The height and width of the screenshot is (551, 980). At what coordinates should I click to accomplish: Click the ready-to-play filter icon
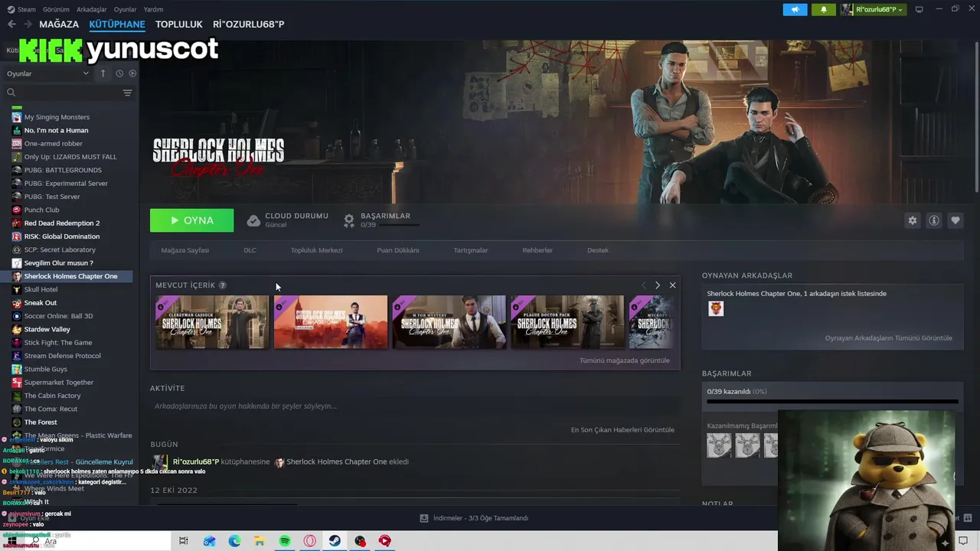click(132, 73)
